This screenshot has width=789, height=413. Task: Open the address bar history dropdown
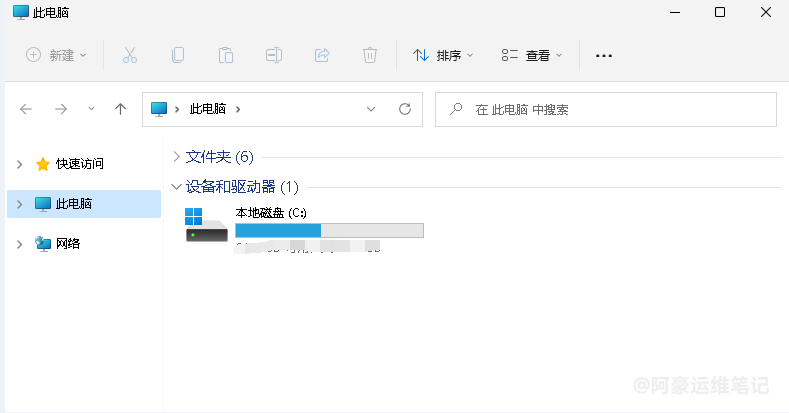click(x=370, y=109)
